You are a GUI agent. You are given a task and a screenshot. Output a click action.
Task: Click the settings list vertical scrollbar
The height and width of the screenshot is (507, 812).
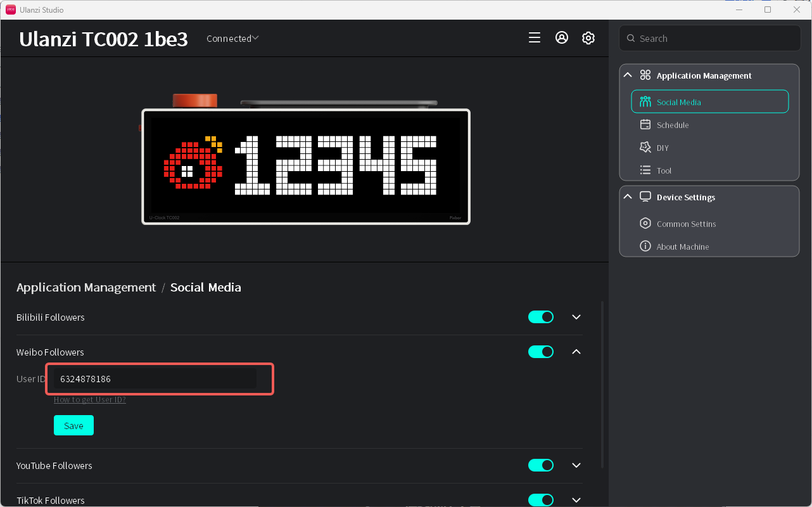(x=602, y=385)
